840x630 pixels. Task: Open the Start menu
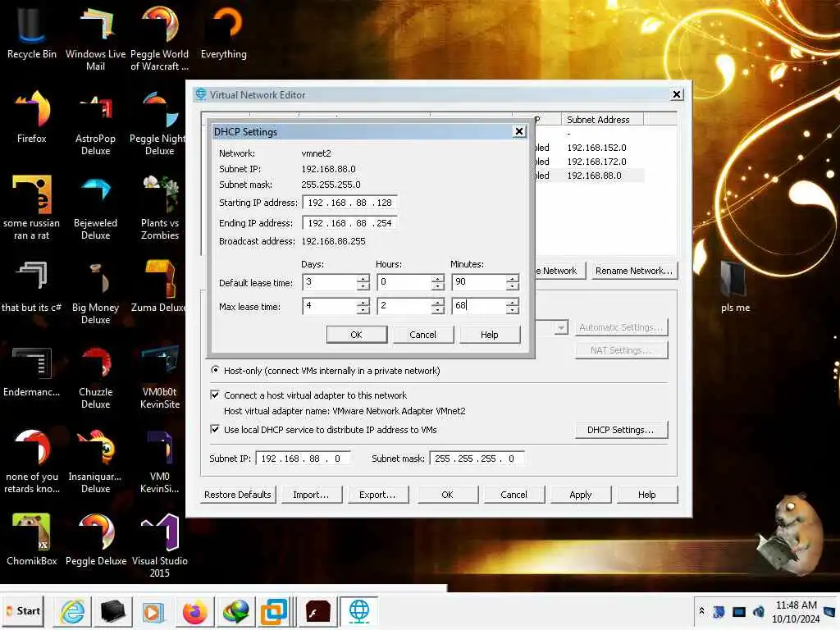(x=22, y=611)
